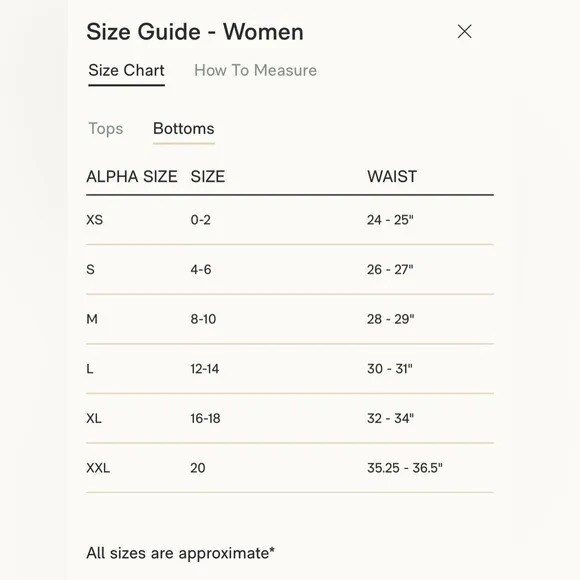The height and width of the screenshot is (580, 580).
Task: Select the S alpha size row
Action: point(290,270)
